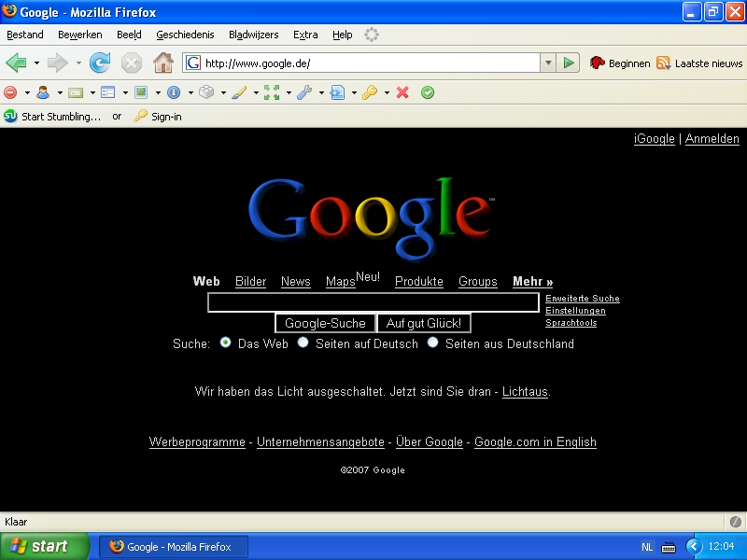The height and width of the screenshot is (560, 747).
Task: Click the red X error indicator icon
Action: 402,92
